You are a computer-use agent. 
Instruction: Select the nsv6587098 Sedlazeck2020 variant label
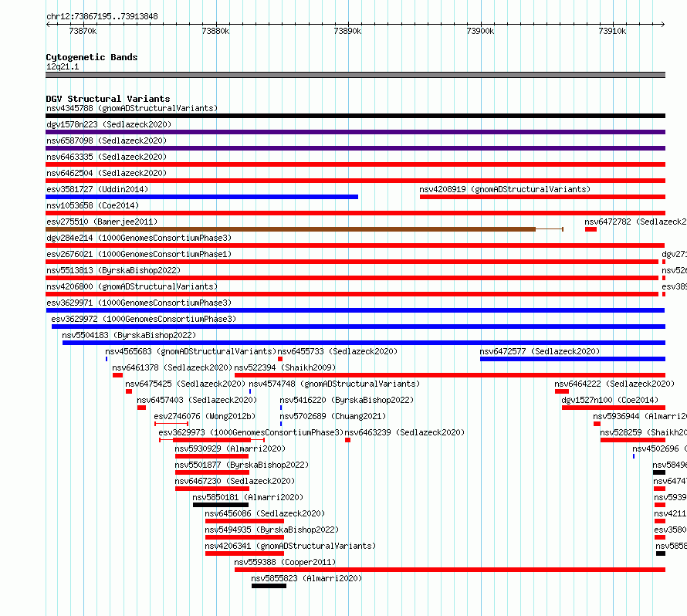pos(107,140)
